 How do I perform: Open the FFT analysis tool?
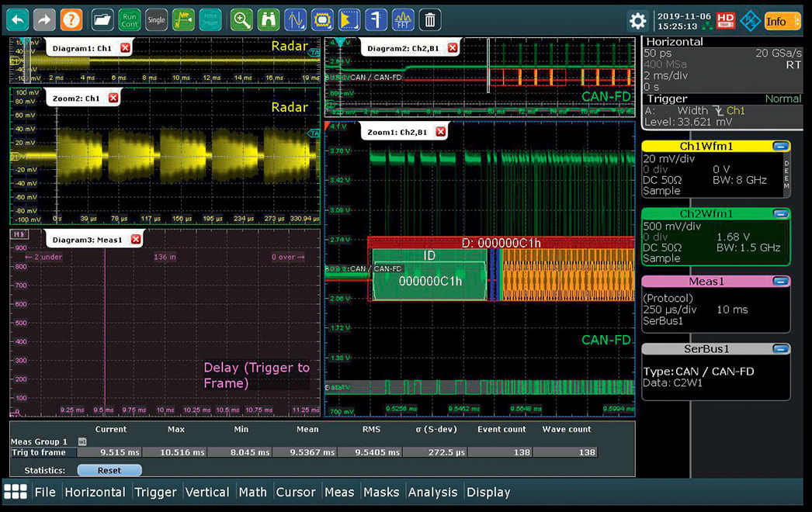point(402,20)
